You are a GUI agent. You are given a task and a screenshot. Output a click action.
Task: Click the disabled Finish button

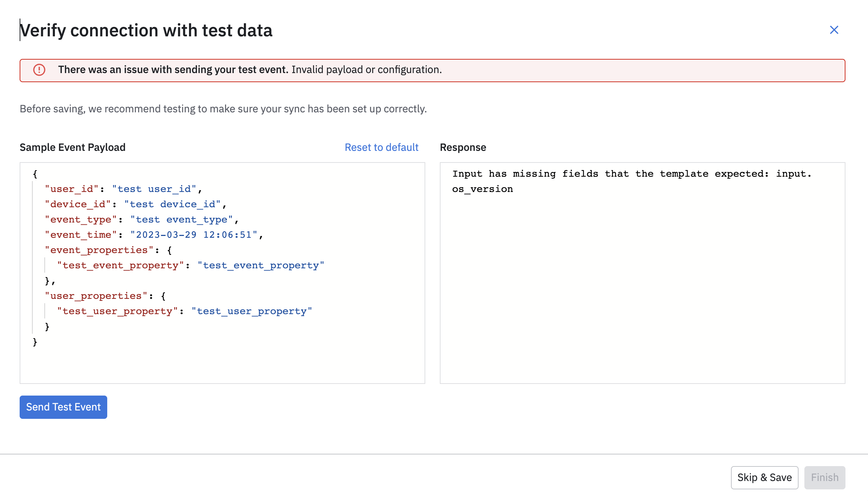pyautogui.click(x=824, y=477)
